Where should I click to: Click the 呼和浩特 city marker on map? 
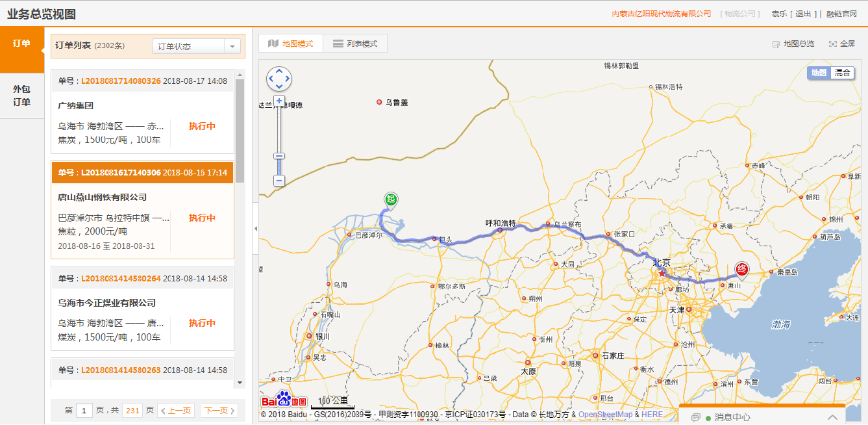(500, 230)
